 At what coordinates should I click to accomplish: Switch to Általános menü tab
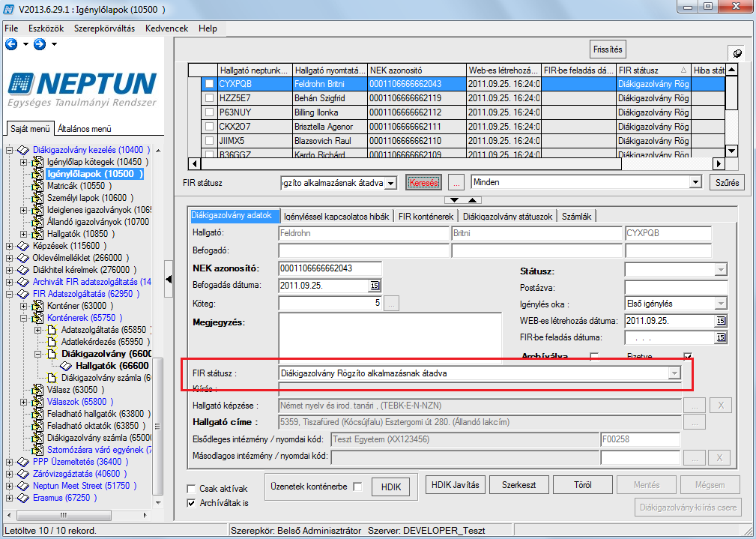tap(85, 129)
